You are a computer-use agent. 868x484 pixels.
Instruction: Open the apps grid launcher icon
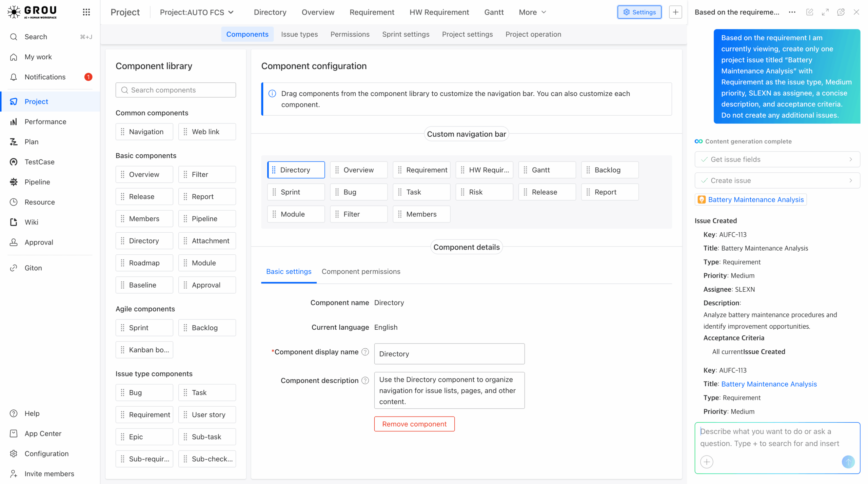tap(86, 12)
